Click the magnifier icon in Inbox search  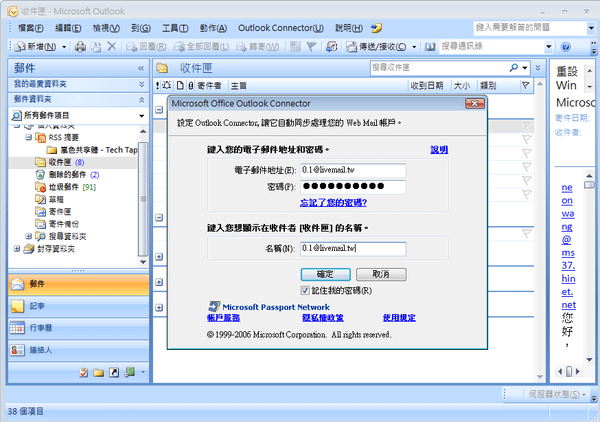pos(514,68)
